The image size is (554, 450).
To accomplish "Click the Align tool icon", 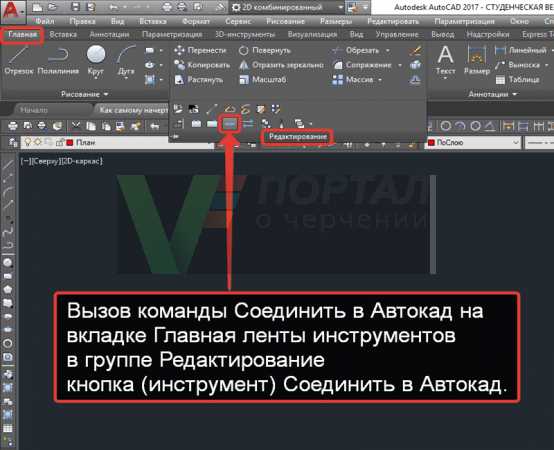I will pos(178,124).
